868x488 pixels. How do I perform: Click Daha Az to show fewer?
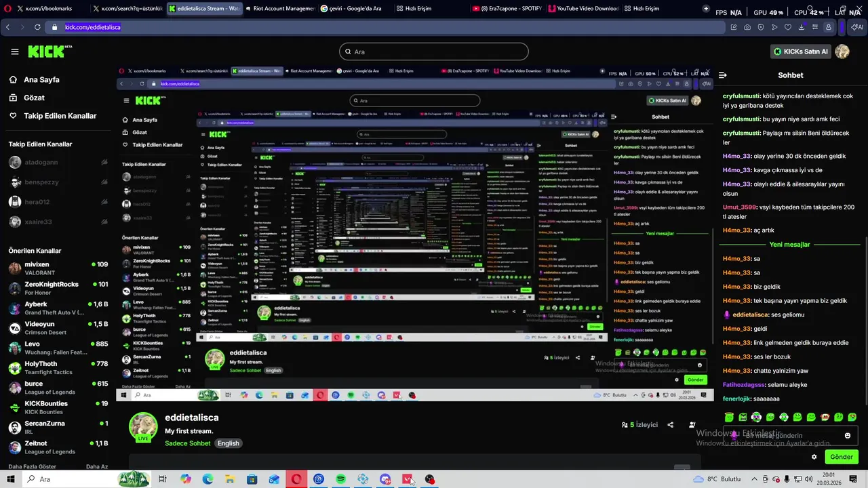[x=97, y=466]
